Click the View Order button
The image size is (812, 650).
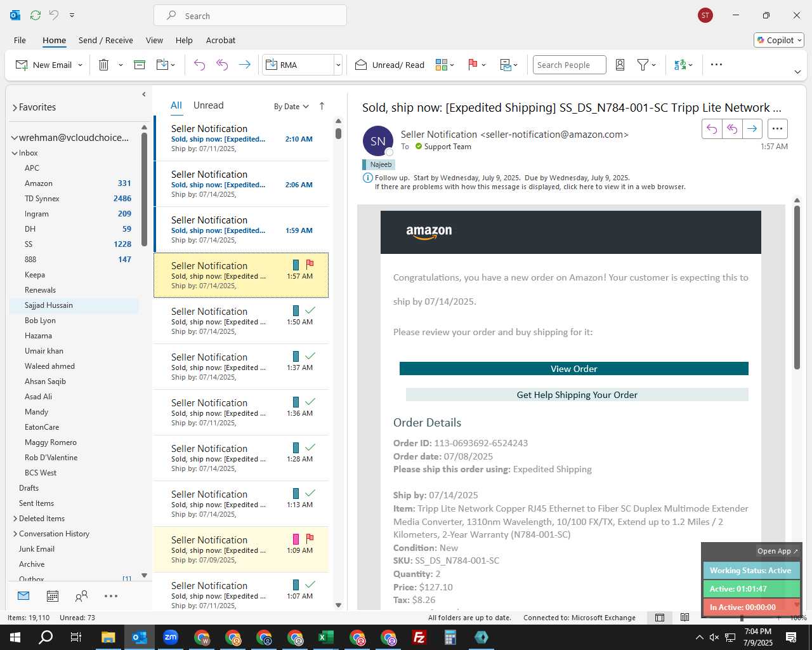click(574, 369)
